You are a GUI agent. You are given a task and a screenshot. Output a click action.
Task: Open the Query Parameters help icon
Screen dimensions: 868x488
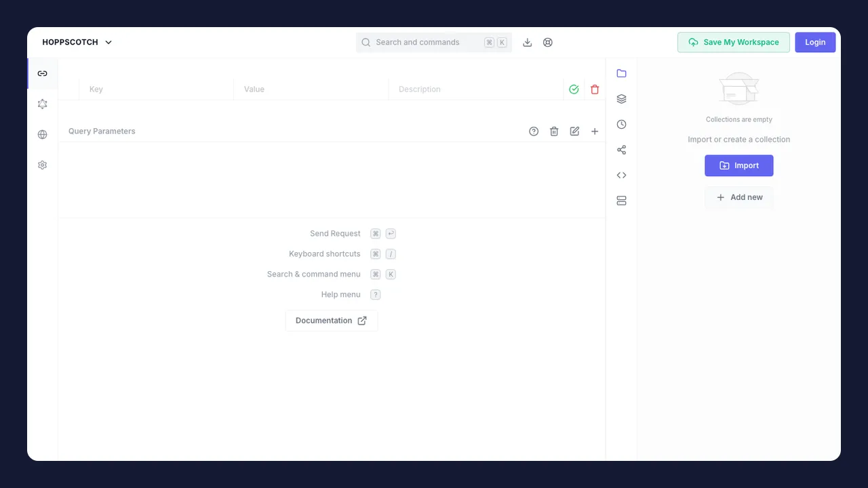534,131
